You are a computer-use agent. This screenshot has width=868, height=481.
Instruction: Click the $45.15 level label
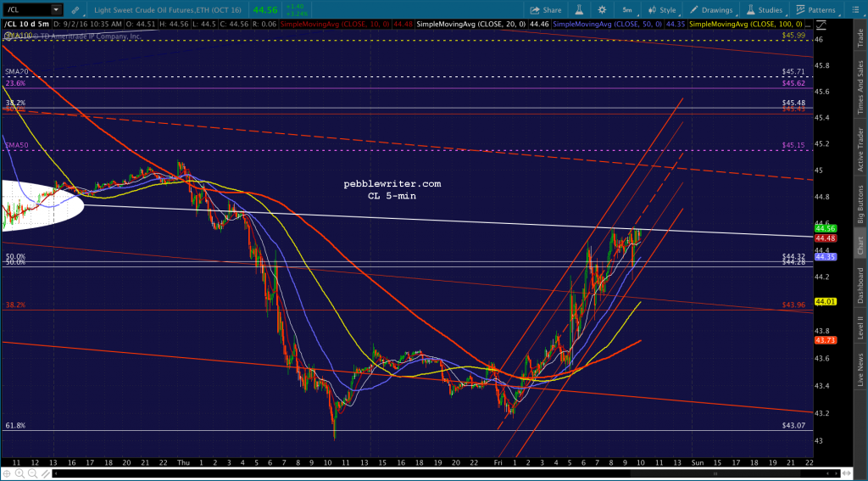(x=793, y=145)
